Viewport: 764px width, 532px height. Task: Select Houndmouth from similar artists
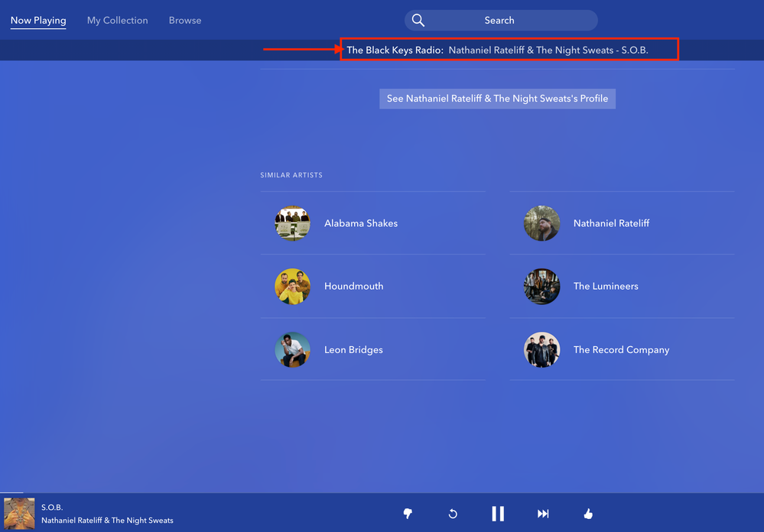pyautogui.click(x=353, y=287)
